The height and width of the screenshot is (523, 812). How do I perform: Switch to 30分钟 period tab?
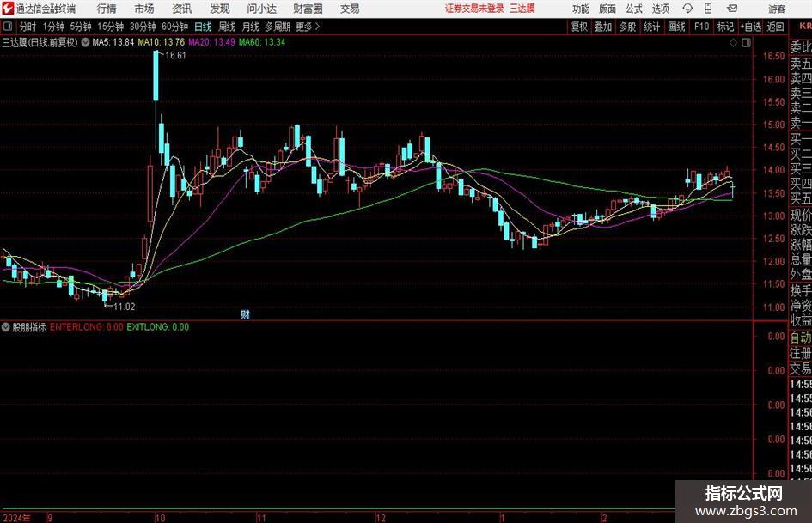click(x=143, y=27)
